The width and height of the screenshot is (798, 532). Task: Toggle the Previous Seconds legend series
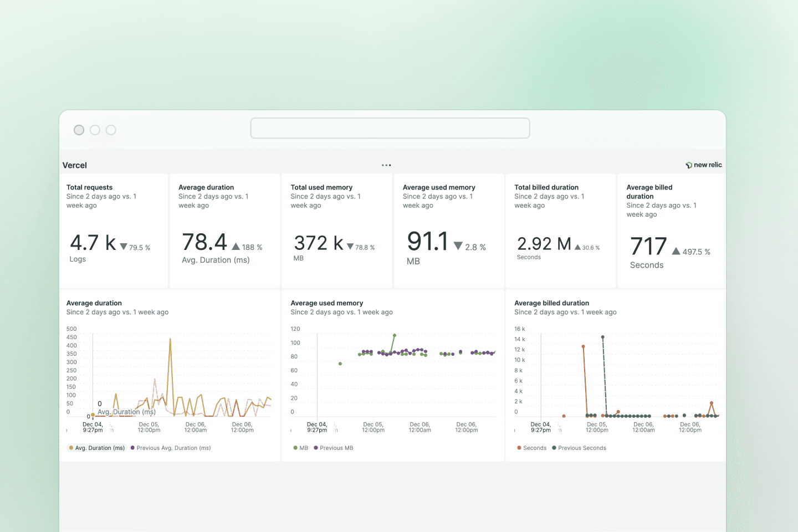pos(582,448)
